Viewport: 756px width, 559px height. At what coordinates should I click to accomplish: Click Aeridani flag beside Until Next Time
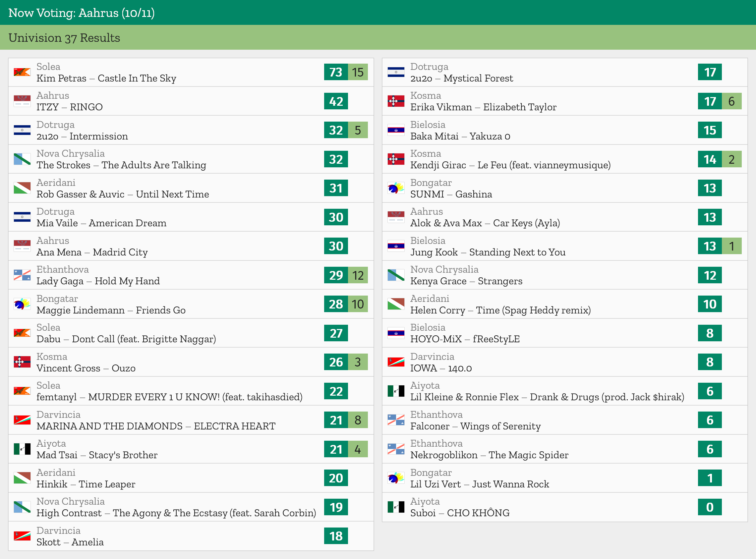click(22, 188)
